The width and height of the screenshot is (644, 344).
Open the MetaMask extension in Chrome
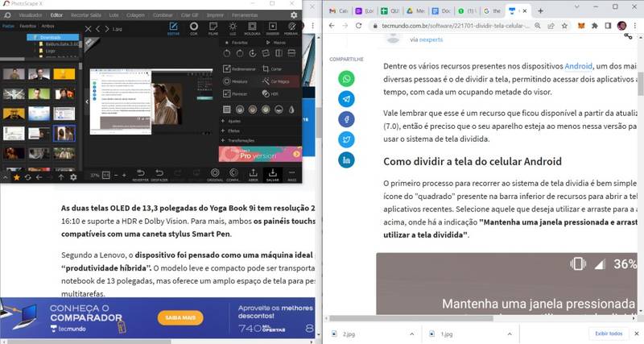pyautogui.click(x=581, y=26)
